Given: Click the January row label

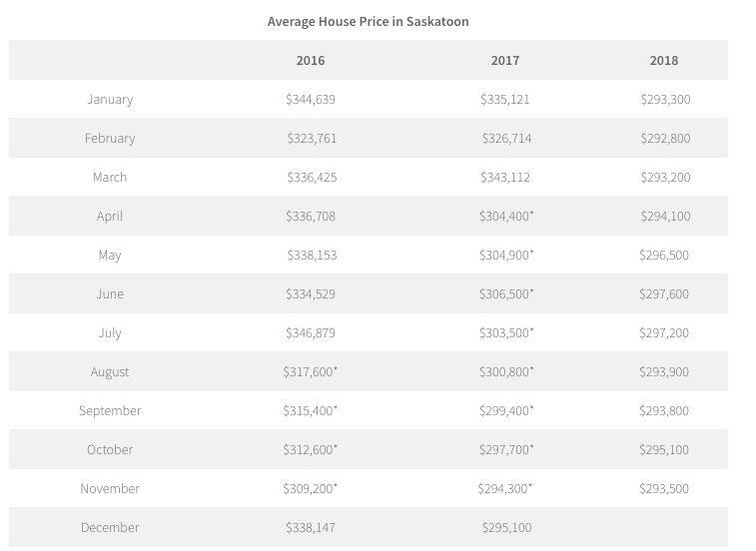Looking at the screenshot, I should (110, 99).
